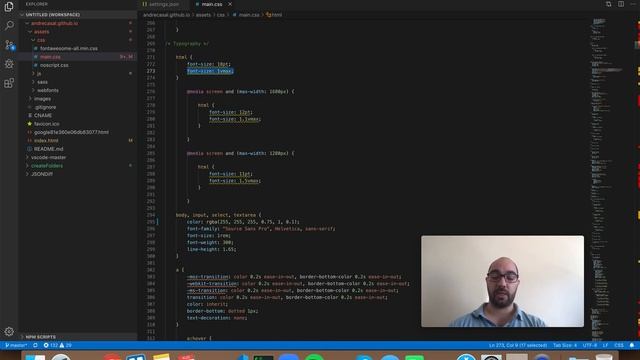Viewport: 640px width, 360px height.
Task: Synchronize changes via status bar icon
Action: pos(36,345)
